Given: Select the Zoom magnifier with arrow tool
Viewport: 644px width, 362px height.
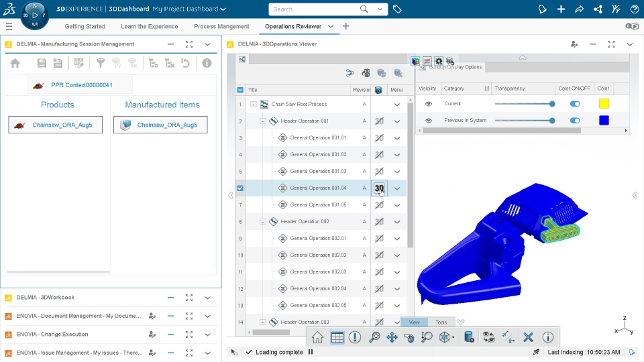Looking at the screenshot, I should tap(427, 337).
